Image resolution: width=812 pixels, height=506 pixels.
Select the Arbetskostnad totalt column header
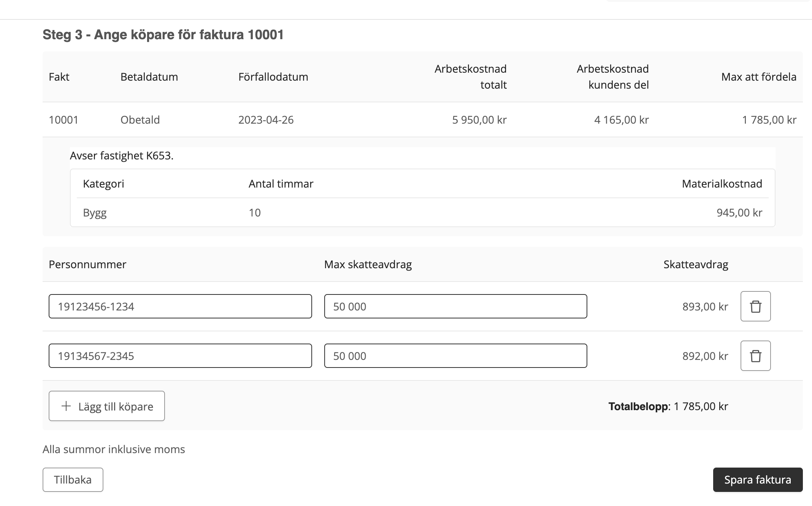[x=471, y=77]
